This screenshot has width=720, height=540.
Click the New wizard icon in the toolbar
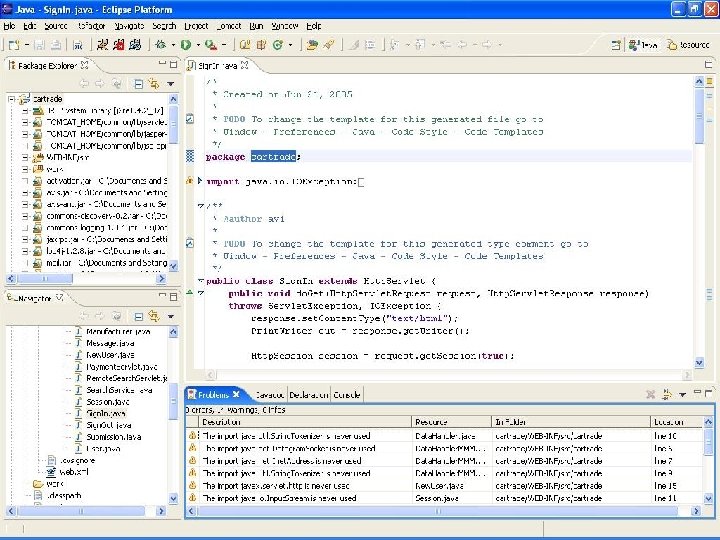click(x=14, y=45)
